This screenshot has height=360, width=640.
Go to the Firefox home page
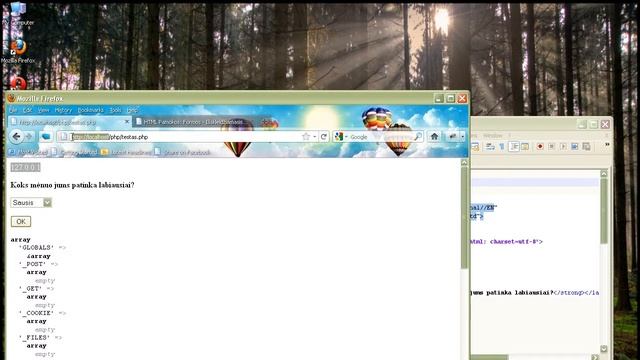(x=434, y=137)
